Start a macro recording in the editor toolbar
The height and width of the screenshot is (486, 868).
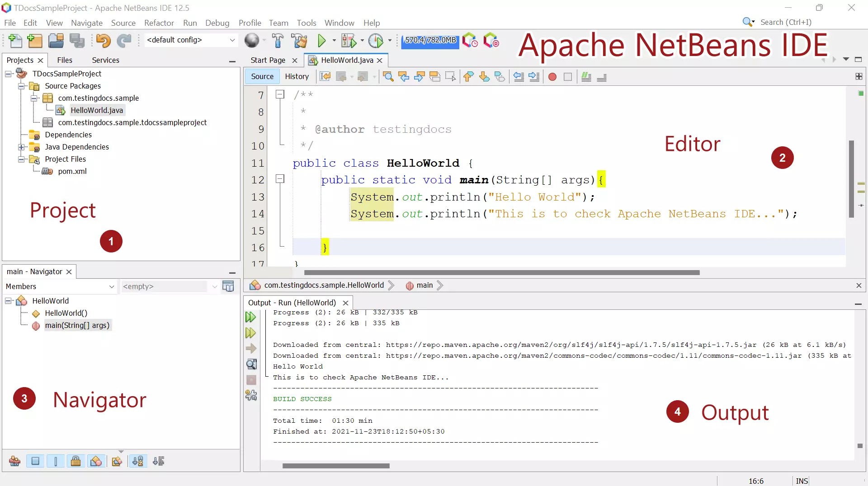pos(552,77)
